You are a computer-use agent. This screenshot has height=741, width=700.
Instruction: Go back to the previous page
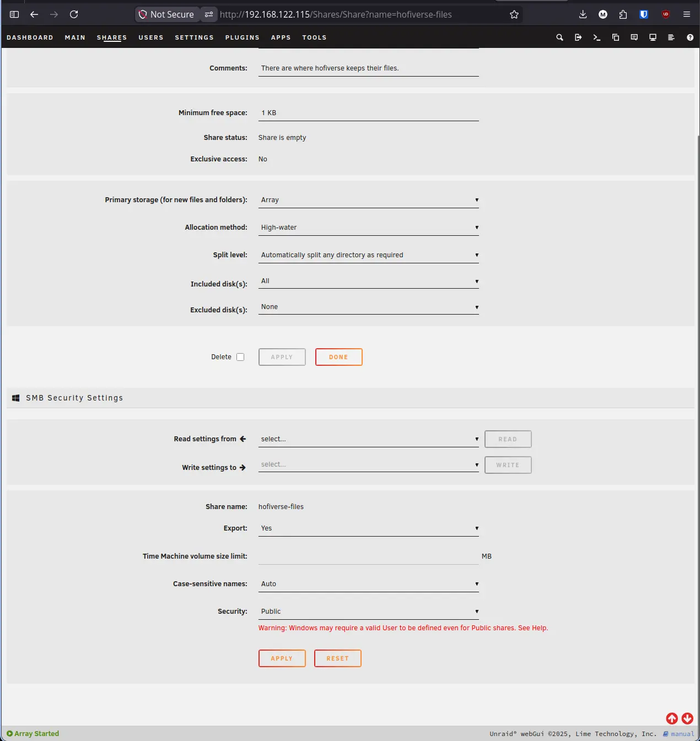pos(34,14)
